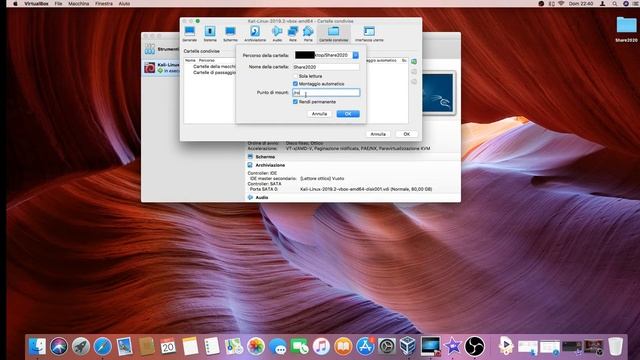Image resolution: width=640 pixels, height=360 pixels.
Task: Open Spotlight search in menu bar
Action: coord(614,3)
